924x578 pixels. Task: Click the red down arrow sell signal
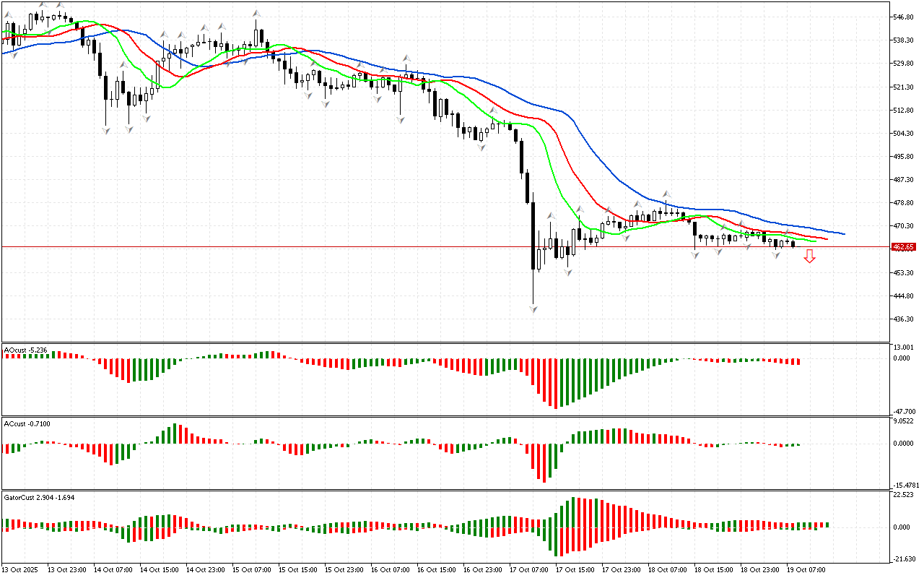pos(809,256)
